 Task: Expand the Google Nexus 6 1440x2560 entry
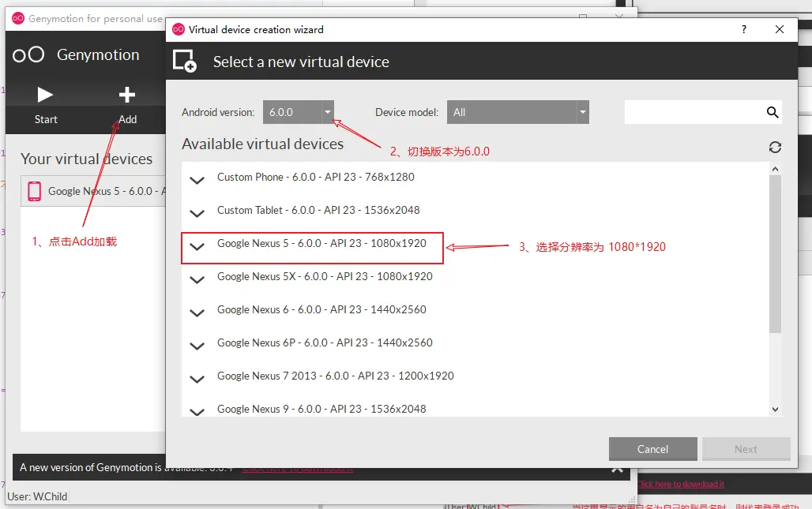coord(197,313)
